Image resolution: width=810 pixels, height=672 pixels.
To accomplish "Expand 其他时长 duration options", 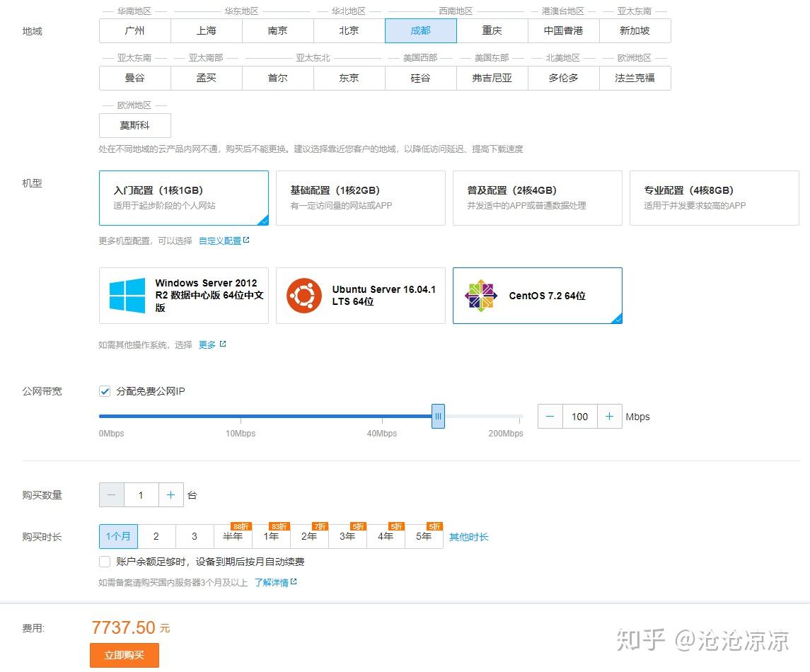I will (x=468, y=537).
